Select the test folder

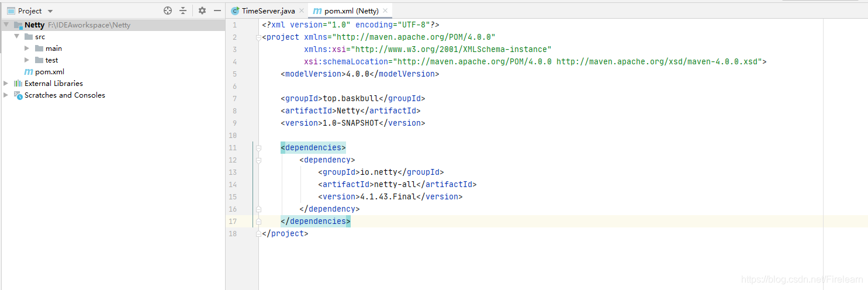point(51,60)
